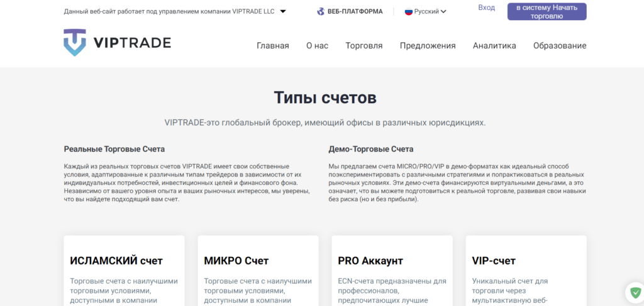The width and height of the screenshot is (644, 306).
Task: Click the Реальные Торговые Счета heading
Action: [x=114, y=149]
